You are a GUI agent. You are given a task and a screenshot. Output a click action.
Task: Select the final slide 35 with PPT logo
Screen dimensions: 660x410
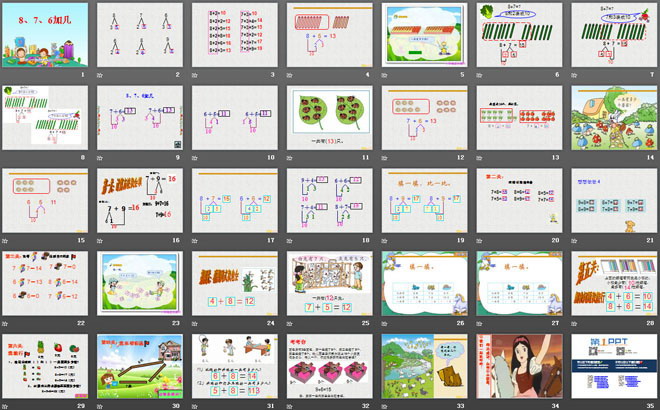click(611, 364)
